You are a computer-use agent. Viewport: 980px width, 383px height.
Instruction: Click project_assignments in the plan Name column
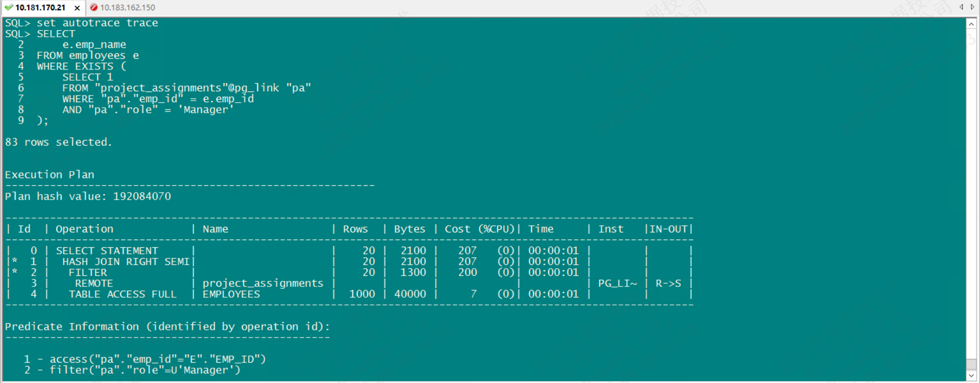point(263,283)
